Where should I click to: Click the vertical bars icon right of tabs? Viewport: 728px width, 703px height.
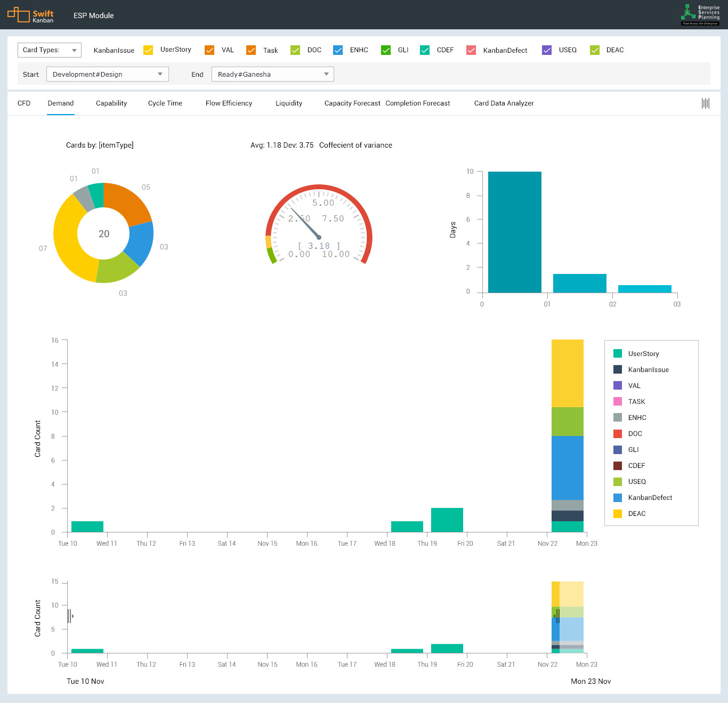point(705,103)
